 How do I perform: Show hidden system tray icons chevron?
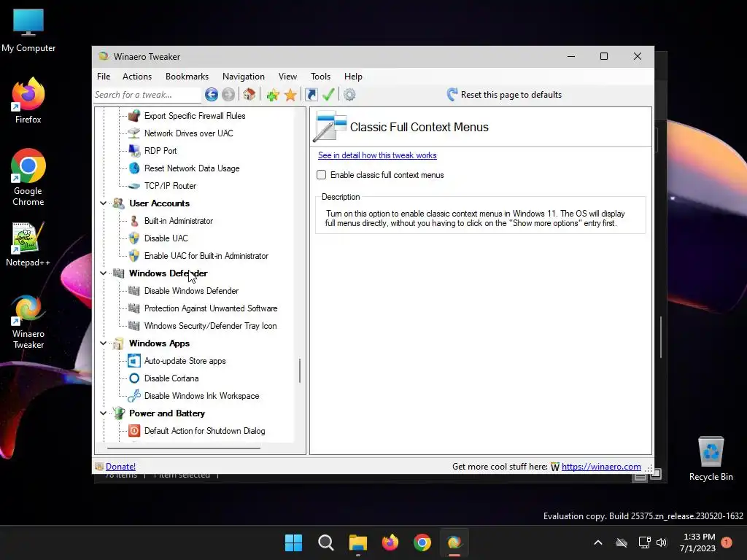click(x=598, y=542)
